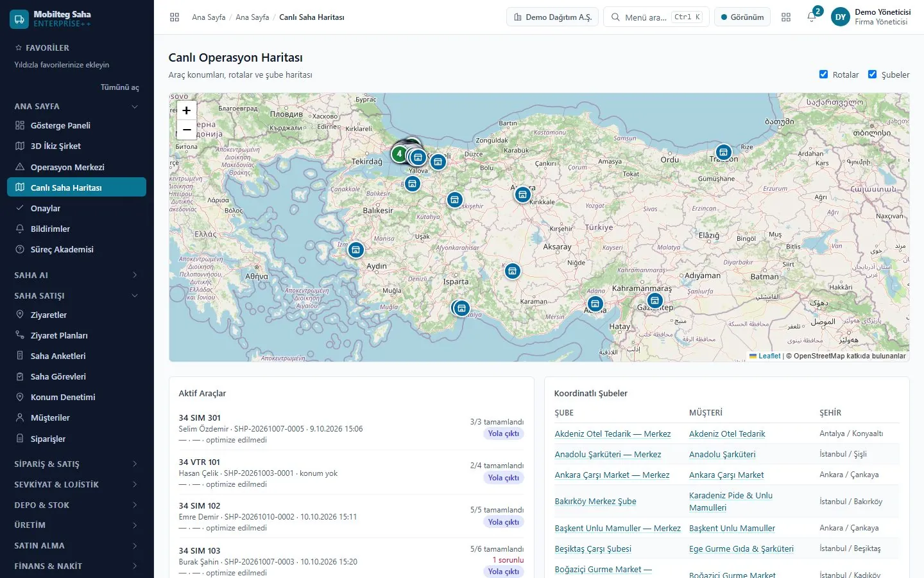
Task: Click the Menü ara search field
Action: (x=656, y=17)
